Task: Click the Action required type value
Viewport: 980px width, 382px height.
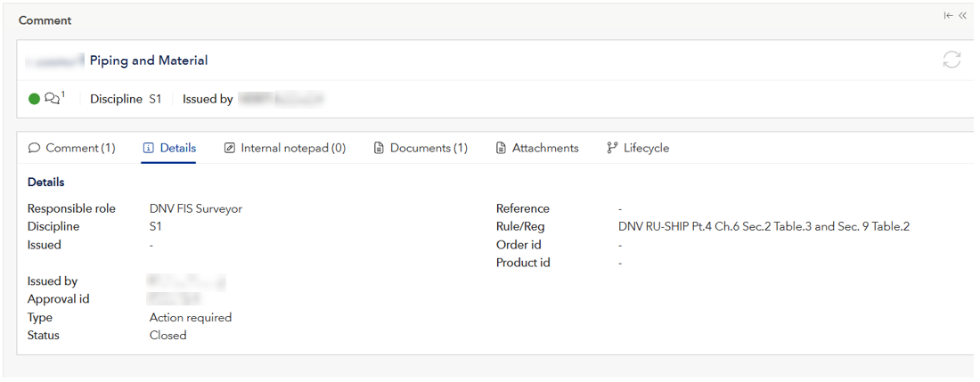Action: point(191,317)
